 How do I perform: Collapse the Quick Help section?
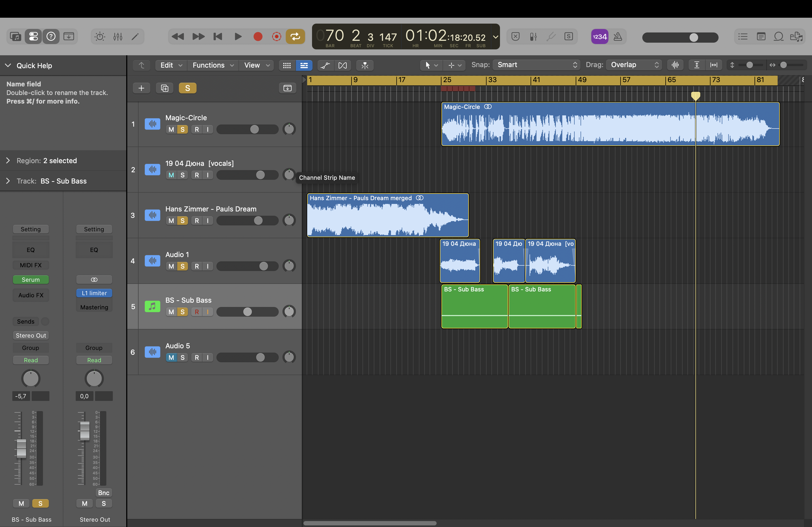coord(8,65)
